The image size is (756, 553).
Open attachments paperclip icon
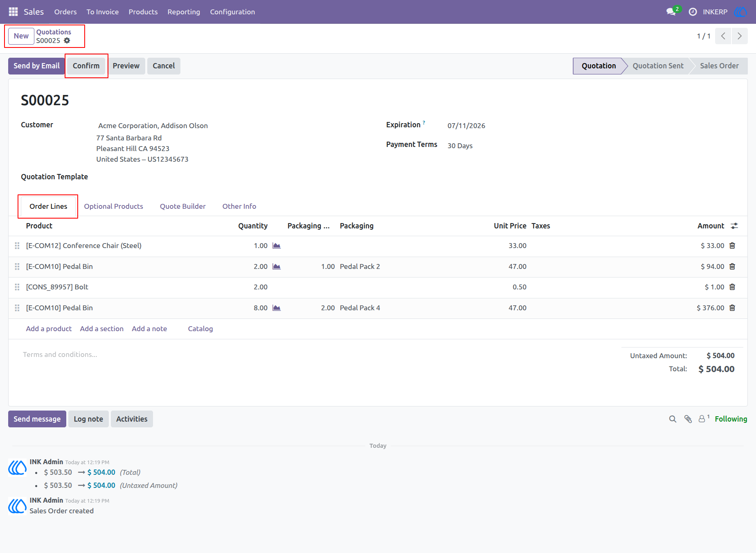688,419
